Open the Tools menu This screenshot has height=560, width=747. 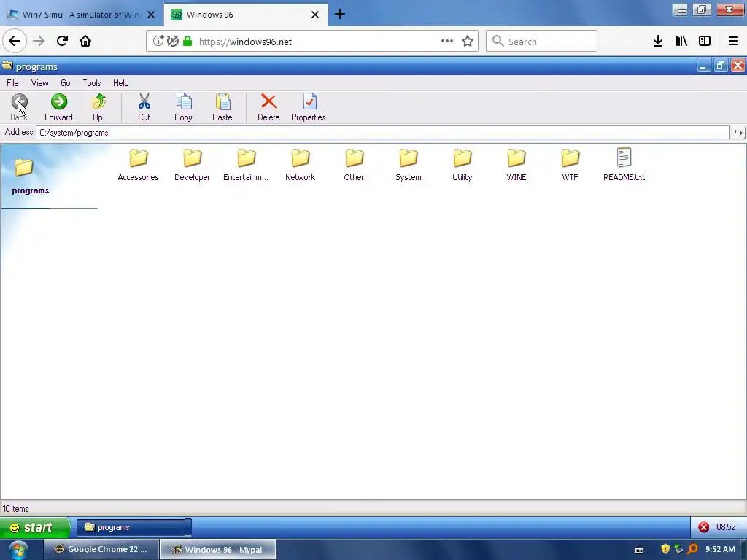click(91, 83)
